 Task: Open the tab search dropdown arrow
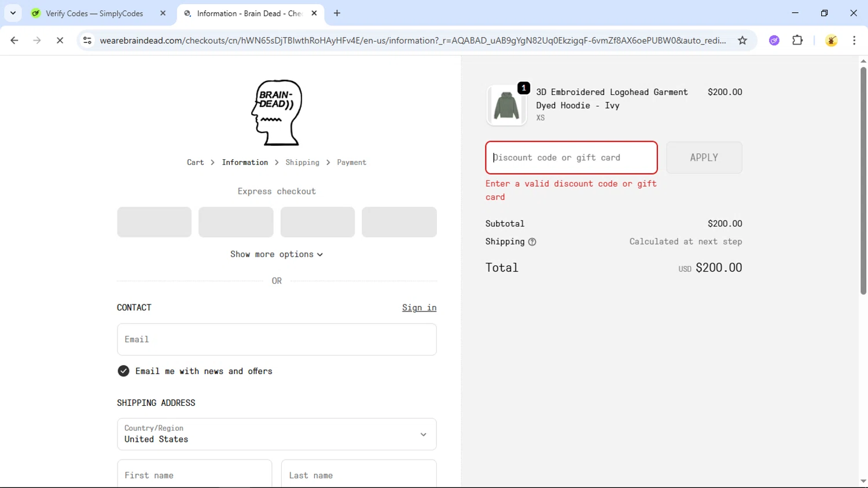click(x=13, y=13)
